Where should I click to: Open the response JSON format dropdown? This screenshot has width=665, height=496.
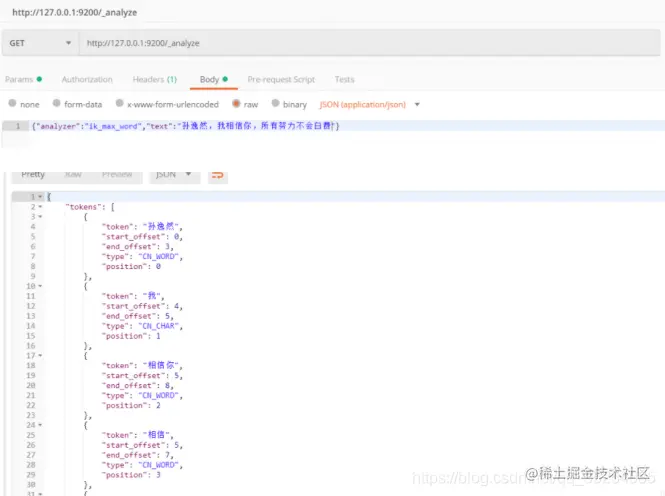tap(175, 175)
